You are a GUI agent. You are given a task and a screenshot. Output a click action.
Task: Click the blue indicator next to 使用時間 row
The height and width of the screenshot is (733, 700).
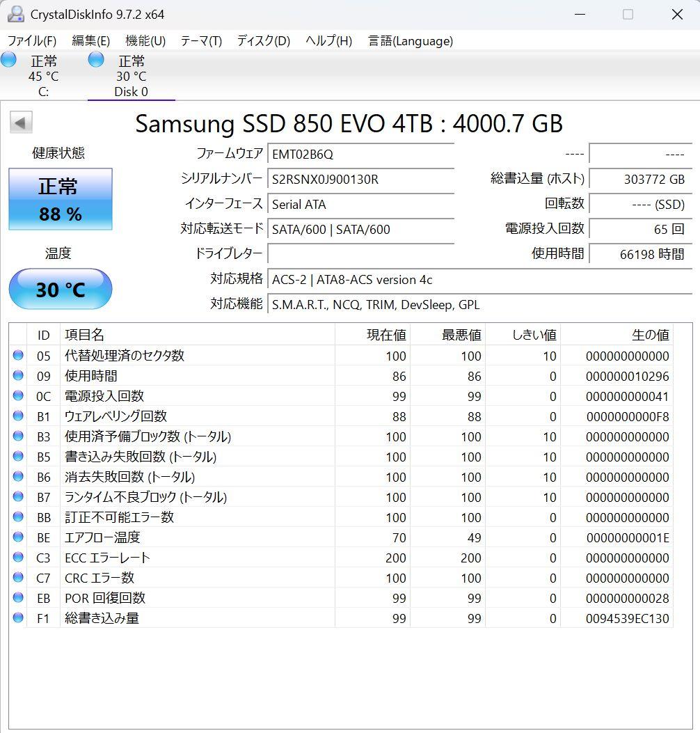pyautogui.click(x=17, y=376)
